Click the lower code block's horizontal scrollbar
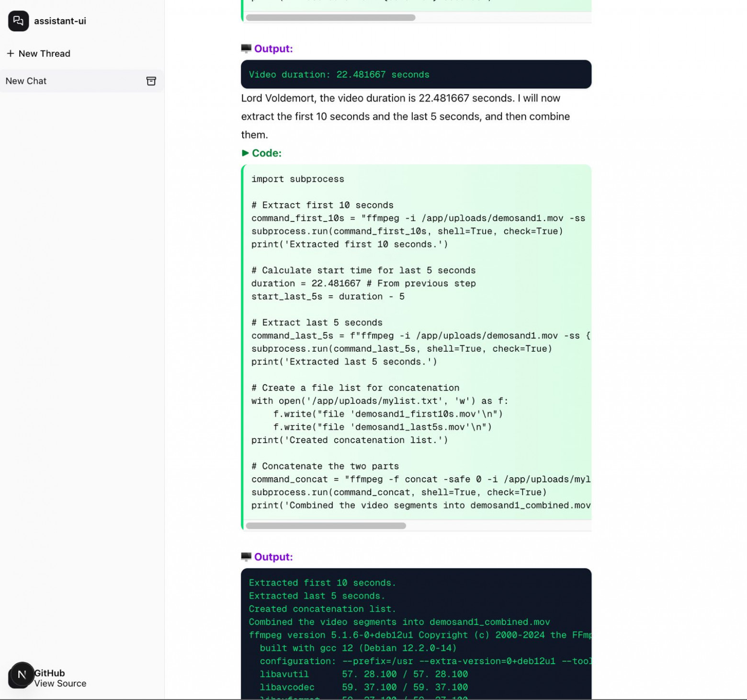The width and height of the screenshot is (747, 700). [326, 525]
